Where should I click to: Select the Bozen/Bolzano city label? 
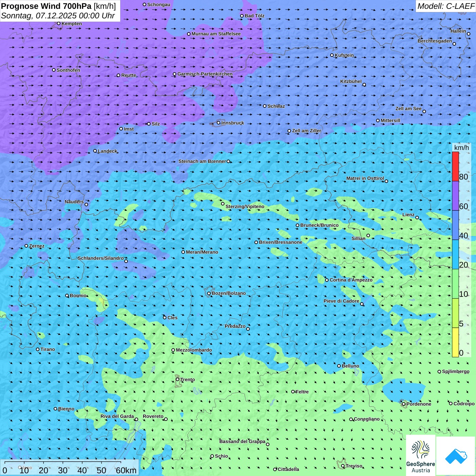point(228,293)
